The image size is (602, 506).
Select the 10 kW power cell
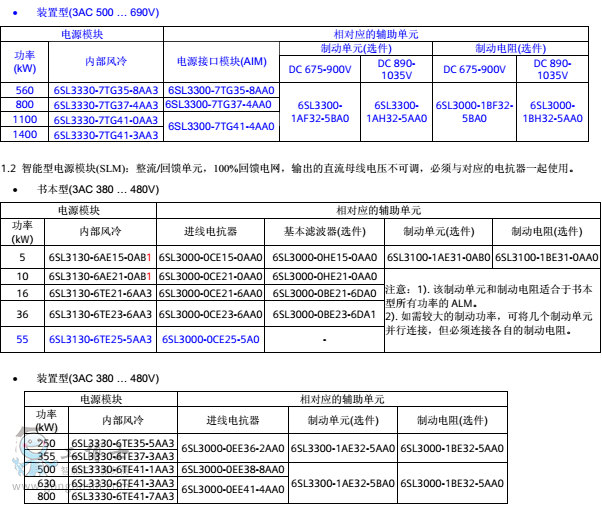coord(22,276)
